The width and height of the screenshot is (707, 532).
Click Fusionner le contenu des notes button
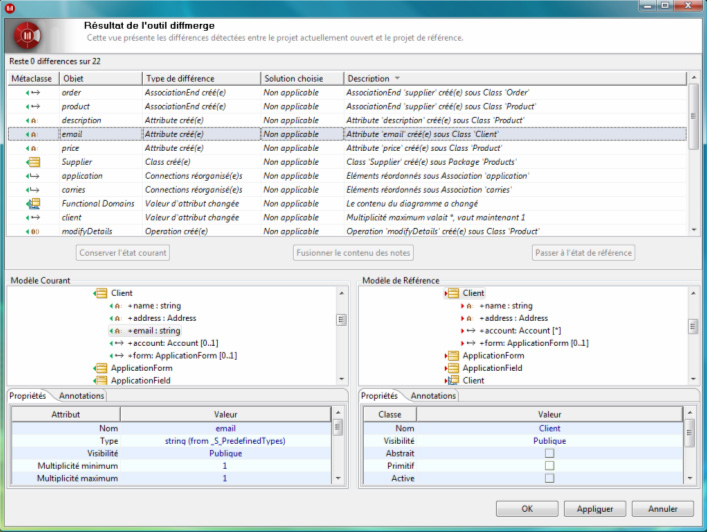(x=353, y=253)
